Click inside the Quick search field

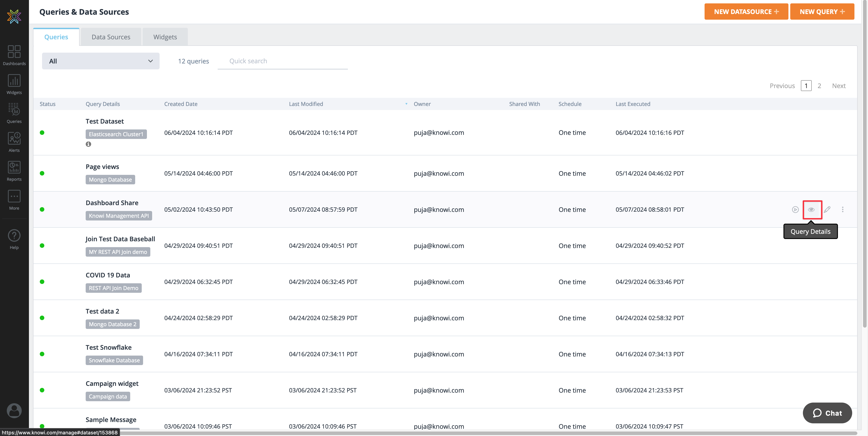282,61
